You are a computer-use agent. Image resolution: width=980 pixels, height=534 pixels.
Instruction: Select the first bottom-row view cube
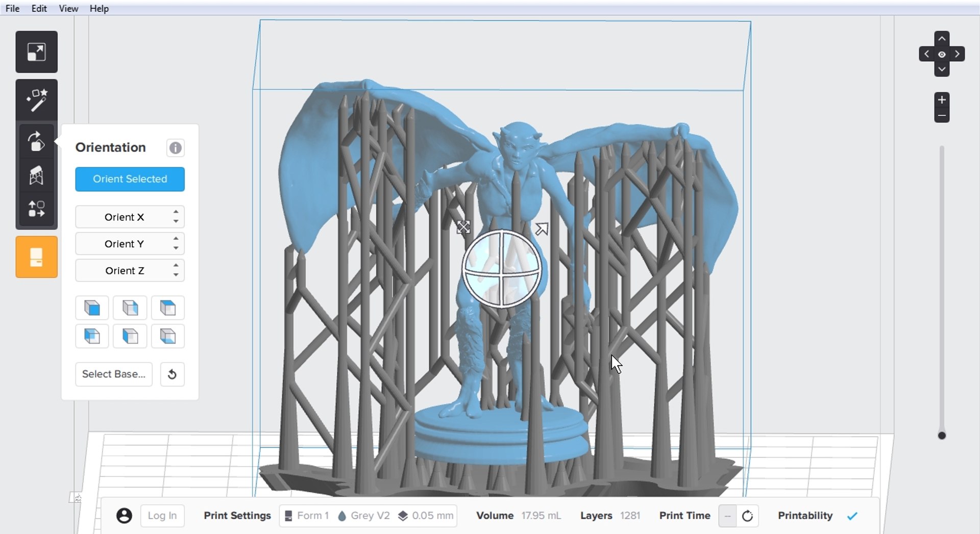pyautogui.click(x=92, y=336)
